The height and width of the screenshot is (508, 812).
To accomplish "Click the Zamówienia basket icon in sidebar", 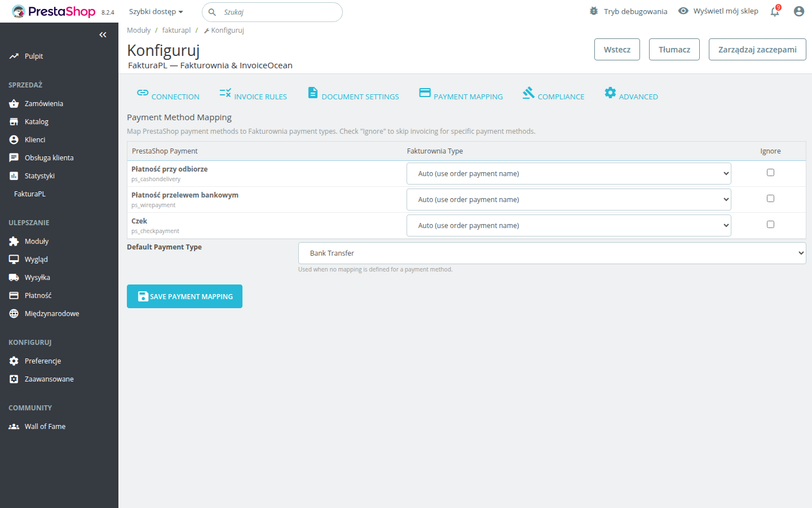I will 14,104.
